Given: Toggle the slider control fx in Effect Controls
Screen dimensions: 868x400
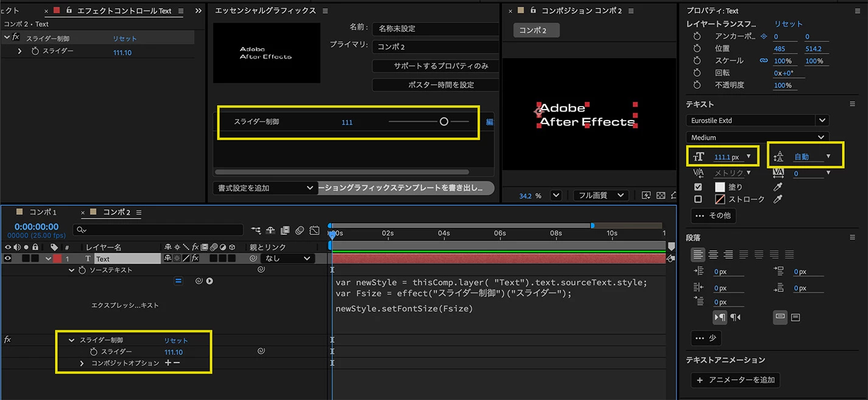Looking at the screenshot, I should [16, 38].
